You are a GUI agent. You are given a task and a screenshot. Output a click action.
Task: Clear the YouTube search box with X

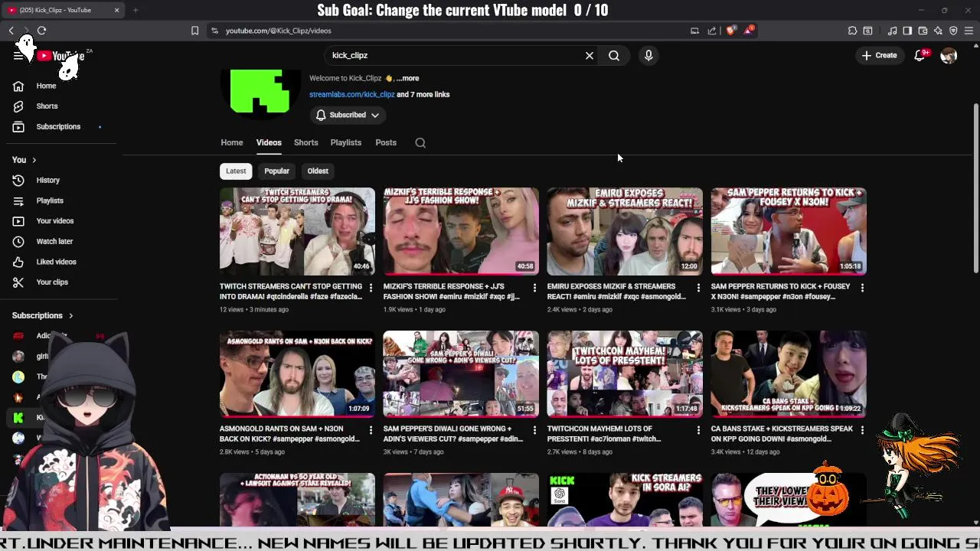pos(590,55)
